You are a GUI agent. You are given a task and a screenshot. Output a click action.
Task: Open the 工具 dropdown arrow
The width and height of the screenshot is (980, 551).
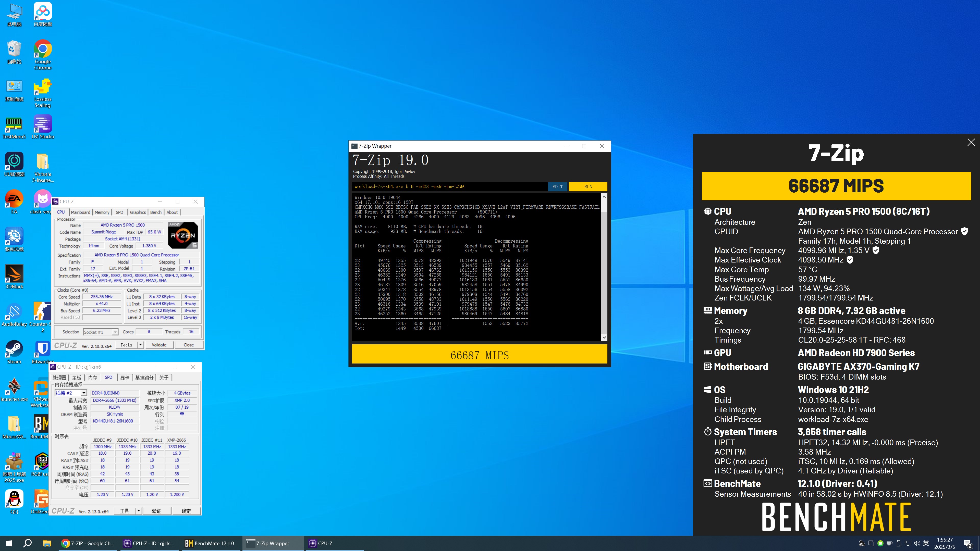pos(139,511)
